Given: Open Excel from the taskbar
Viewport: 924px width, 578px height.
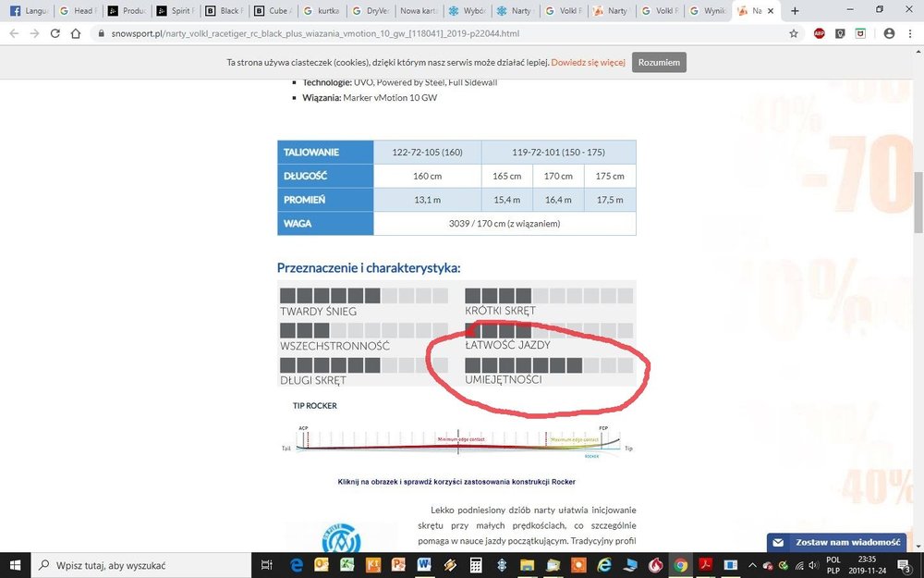Looking at the screenshot, I should pos(347,565).
